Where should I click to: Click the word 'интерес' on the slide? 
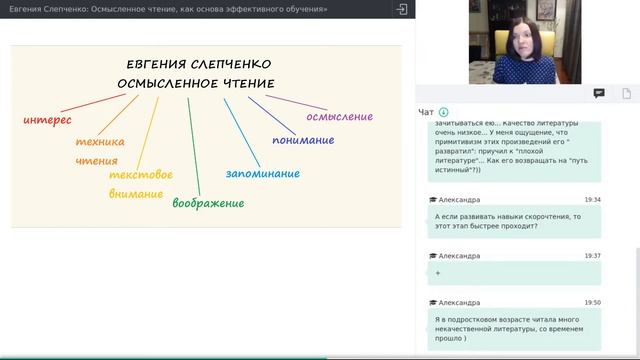[x=47, y=120]
